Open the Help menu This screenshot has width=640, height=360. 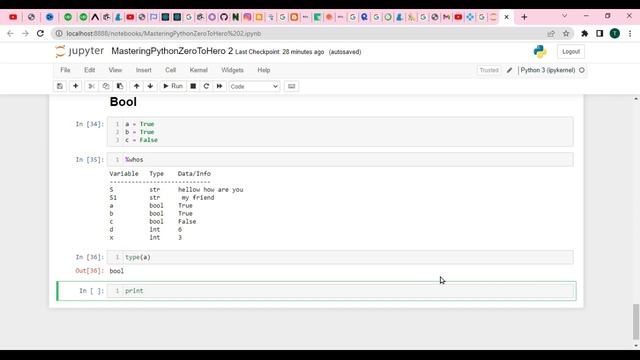tap(264, 70)
